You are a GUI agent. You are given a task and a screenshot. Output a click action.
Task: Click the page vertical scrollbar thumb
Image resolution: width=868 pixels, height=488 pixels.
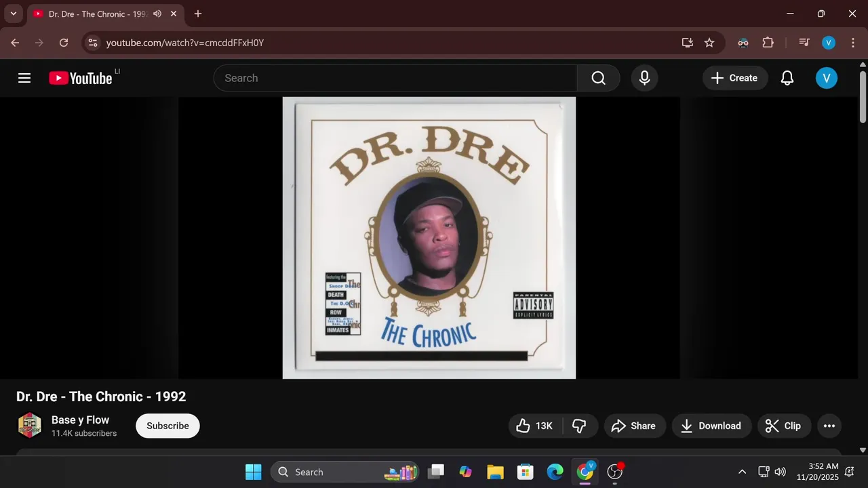pos(863,96)
